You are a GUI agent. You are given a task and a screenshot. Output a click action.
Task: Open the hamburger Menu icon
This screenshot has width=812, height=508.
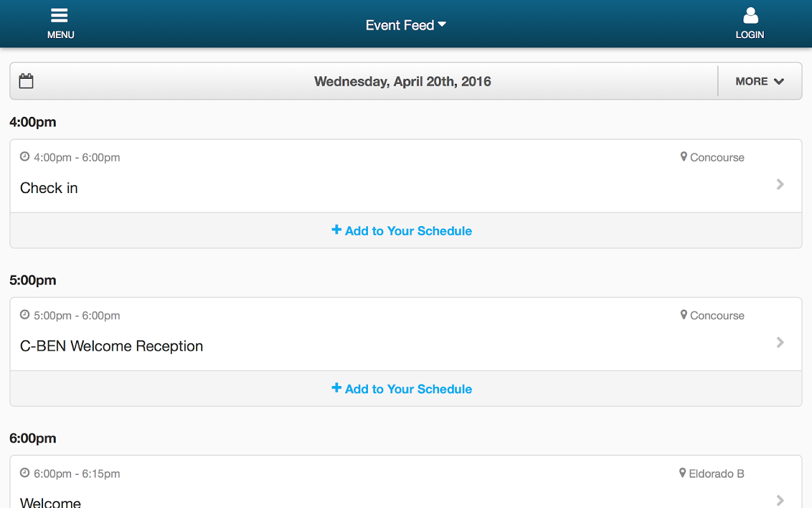point(60,17)
